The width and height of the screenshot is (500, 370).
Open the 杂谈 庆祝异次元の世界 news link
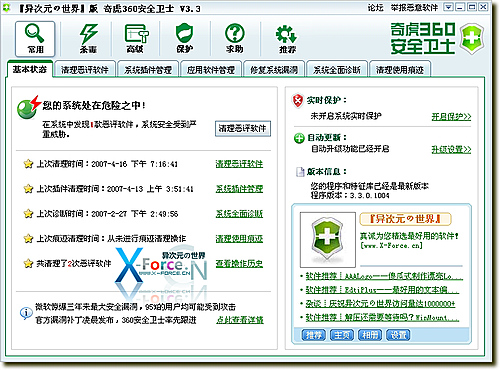tap(380, 304)
